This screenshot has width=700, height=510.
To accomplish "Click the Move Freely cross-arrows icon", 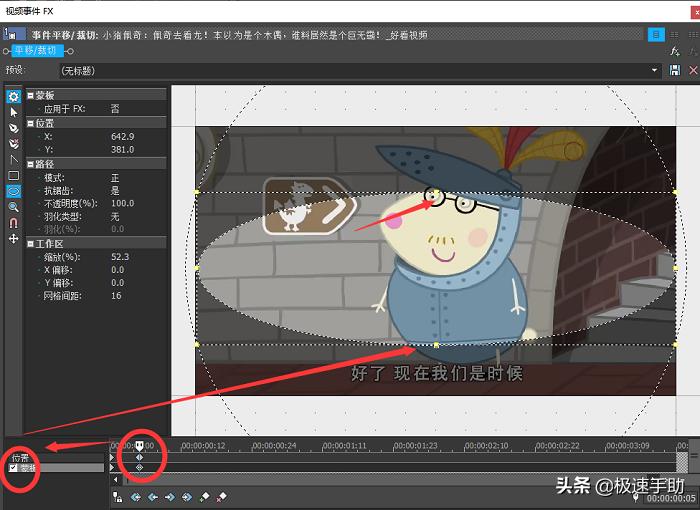I will pos(13,239).
